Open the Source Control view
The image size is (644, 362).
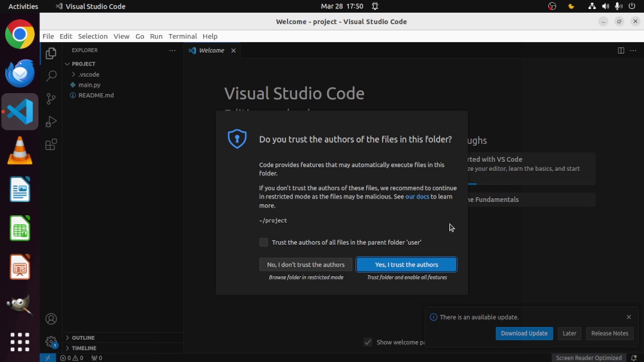51,99
